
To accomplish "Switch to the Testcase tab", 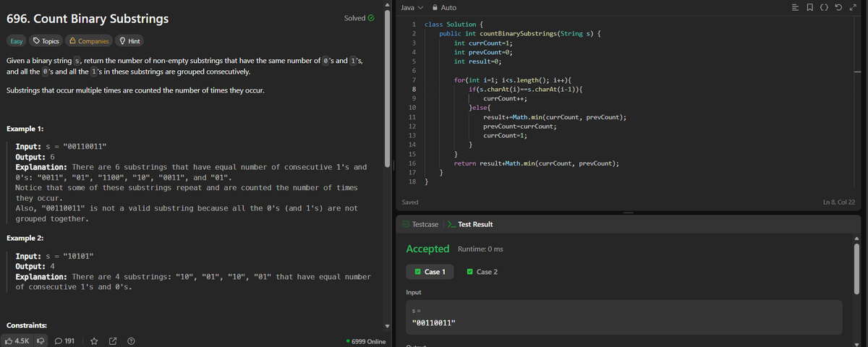I will pyautogui.click(x=420, y=224).
